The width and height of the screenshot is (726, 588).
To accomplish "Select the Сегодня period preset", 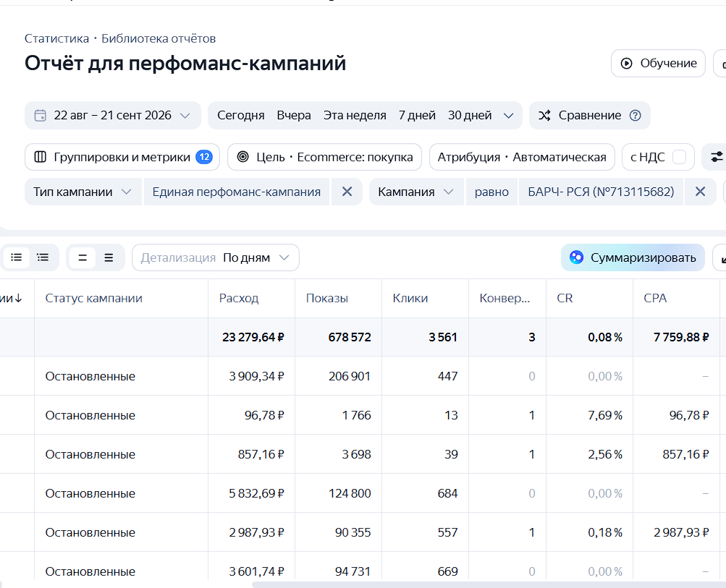I will tap(241, 115).
